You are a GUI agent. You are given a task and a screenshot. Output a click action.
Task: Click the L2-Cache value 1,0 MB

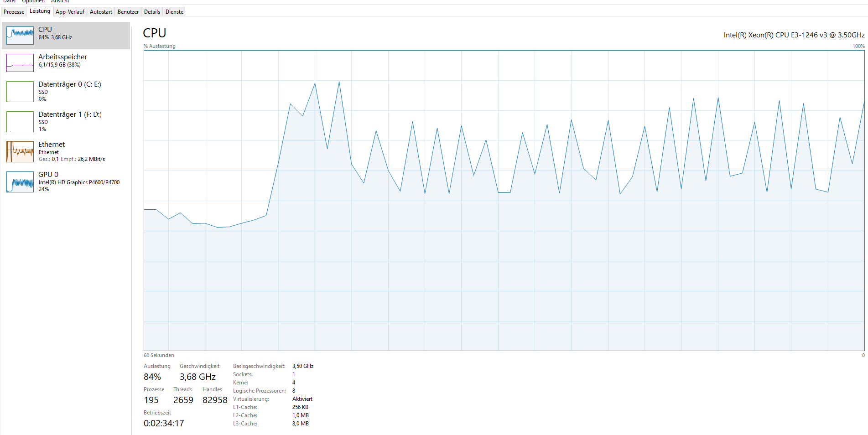coord(301,415)
